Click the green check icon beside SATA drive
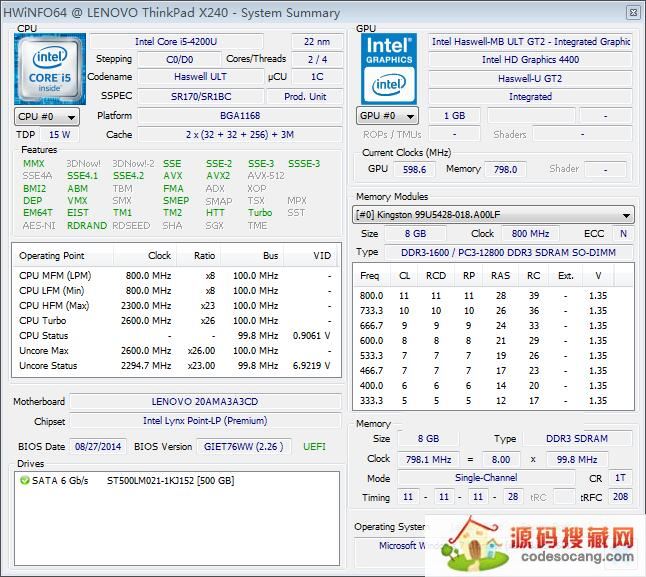Screen dimensions: 646x577 (24, 481)
